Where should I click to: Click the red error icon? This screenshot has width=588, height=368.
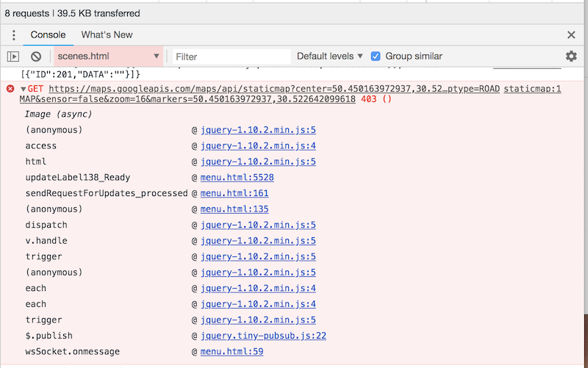[x=10, y=89]
